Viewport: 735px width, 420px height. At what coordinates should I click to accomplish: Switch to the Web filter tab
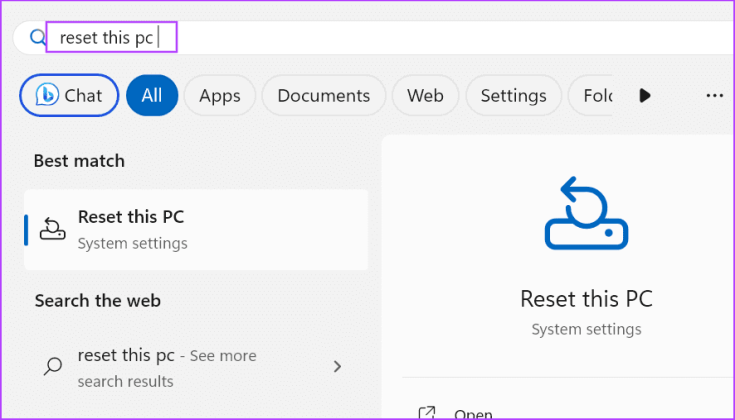425,96
